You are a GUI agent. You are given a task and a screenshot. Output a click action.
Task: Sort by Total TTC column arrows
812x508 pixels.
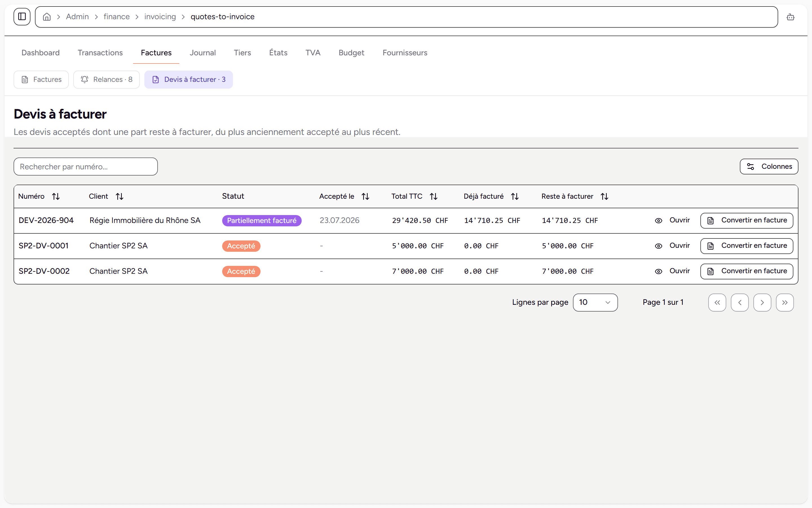[434, 196]
